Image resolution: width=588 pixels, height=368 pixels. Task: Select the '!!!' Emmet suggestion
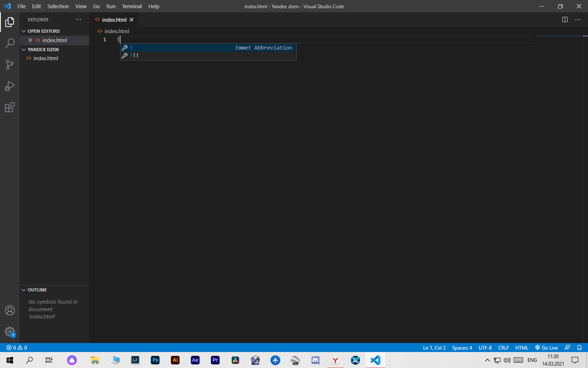[x=208, y=56]
